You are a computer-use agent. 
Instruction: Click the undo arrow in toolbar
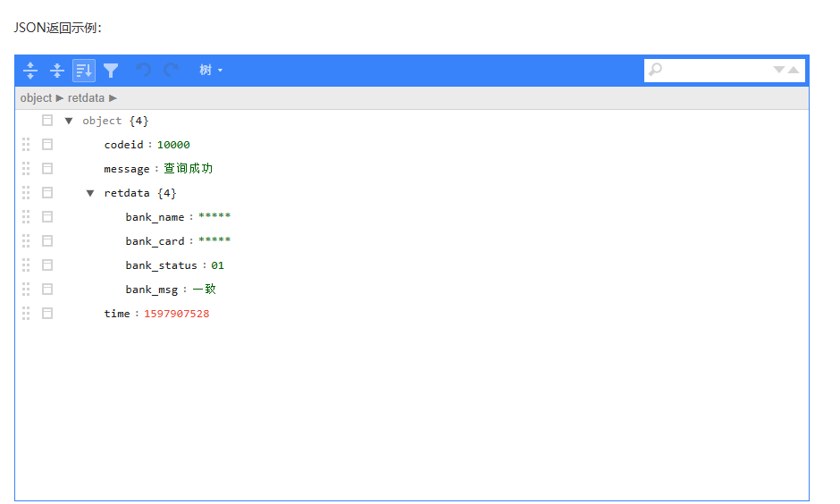point(144,71)
